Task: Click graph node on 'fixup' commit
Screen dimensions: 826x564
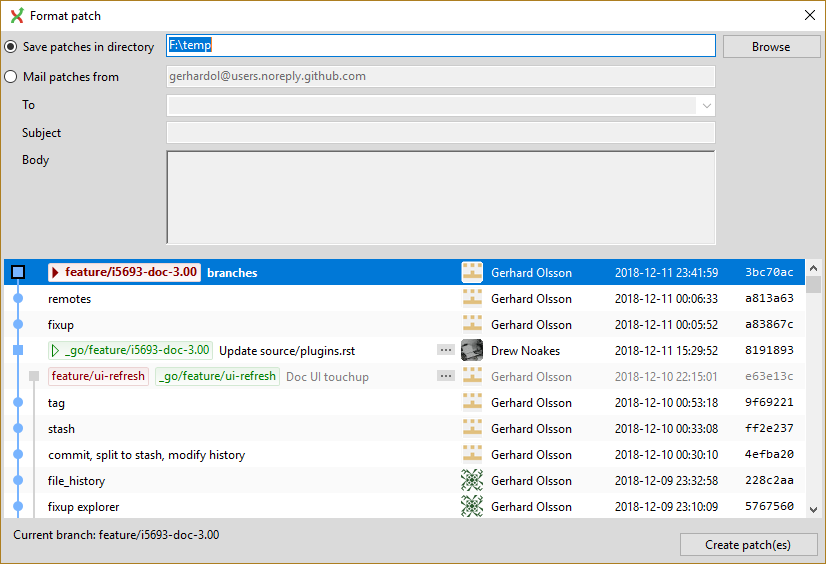Action: click(x=18, y=324)
